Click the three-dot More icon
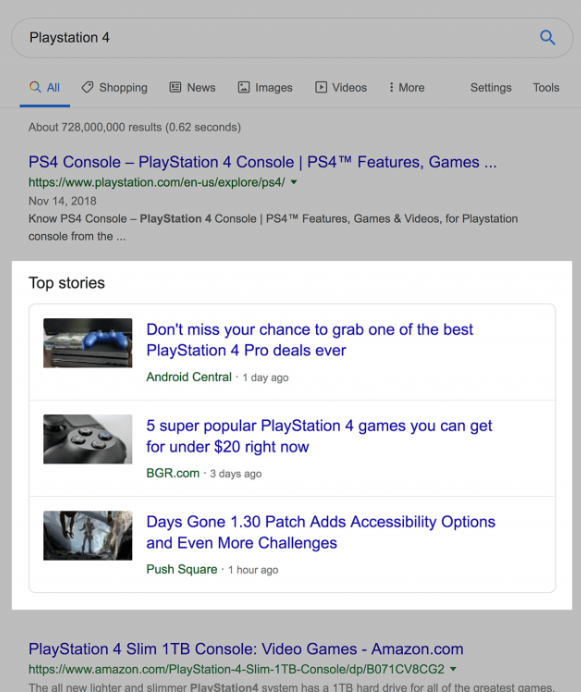The width and height of the screenshot is (581, 692). tap(391, 87)
